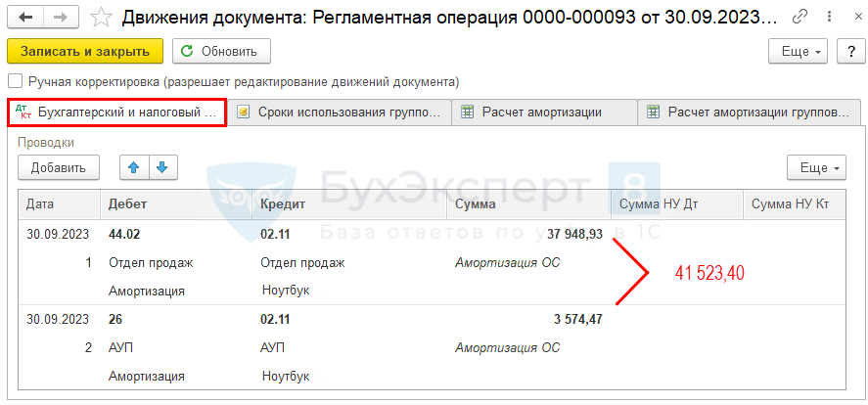The width and height of the screenshot is (868, 405).
Task: Sort by the Дата column header
Action: pos(60,204)
